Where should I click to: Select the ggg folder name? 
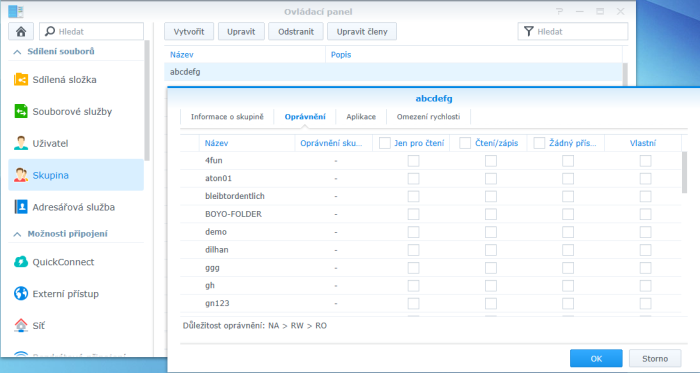212,268
